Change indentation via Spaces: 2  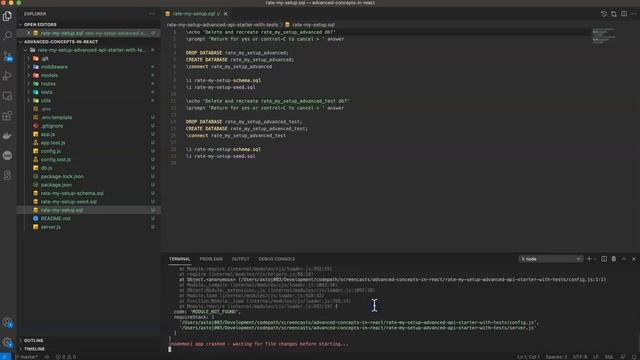pyautogui.click(x=556, y=357)
